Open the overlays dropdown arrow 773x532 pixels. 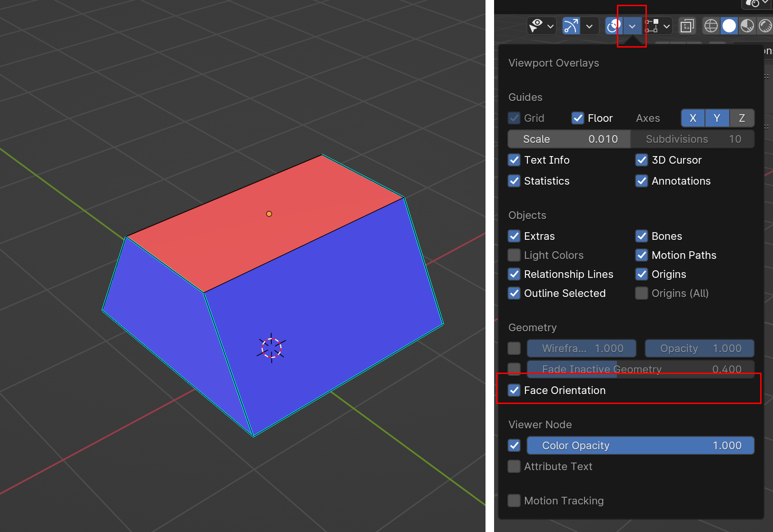(x=632, y=26)
